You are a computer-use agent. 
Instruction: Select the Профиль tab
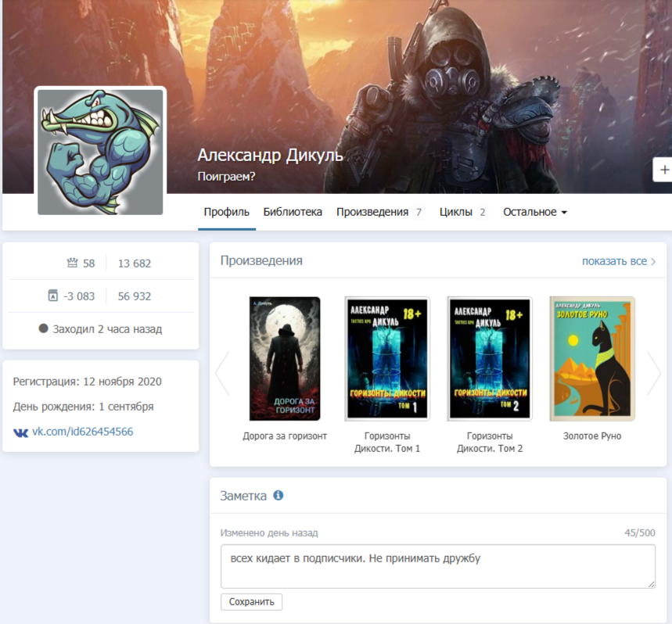pos(226,212)
